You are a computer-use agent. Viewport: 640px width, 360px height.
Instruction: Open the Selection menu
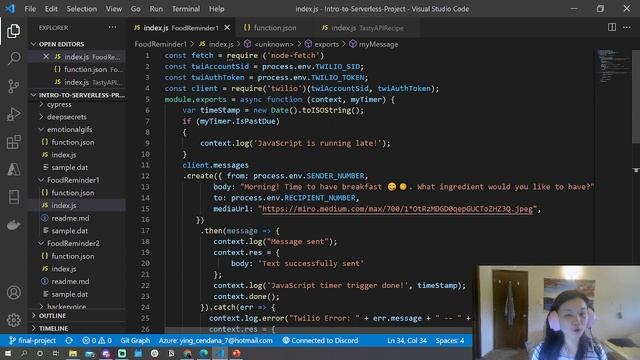(82, 9)
